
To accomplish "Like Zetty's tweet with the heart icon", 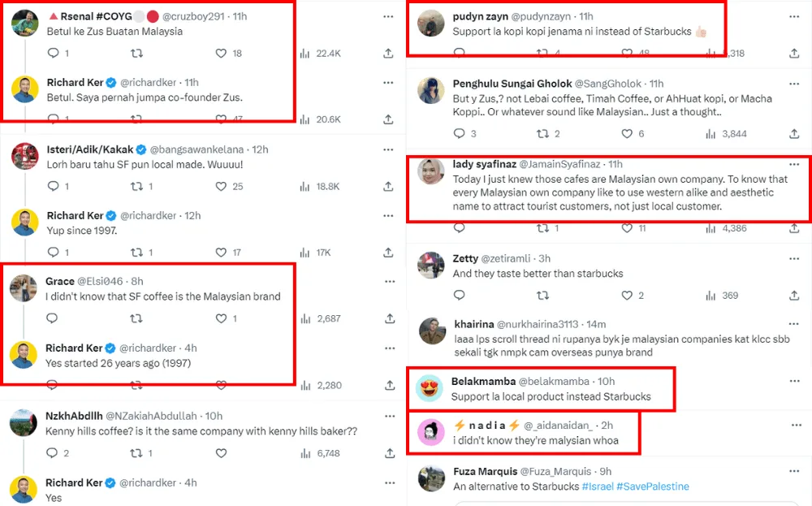I will pyautogui.click(x=628, y=296).
